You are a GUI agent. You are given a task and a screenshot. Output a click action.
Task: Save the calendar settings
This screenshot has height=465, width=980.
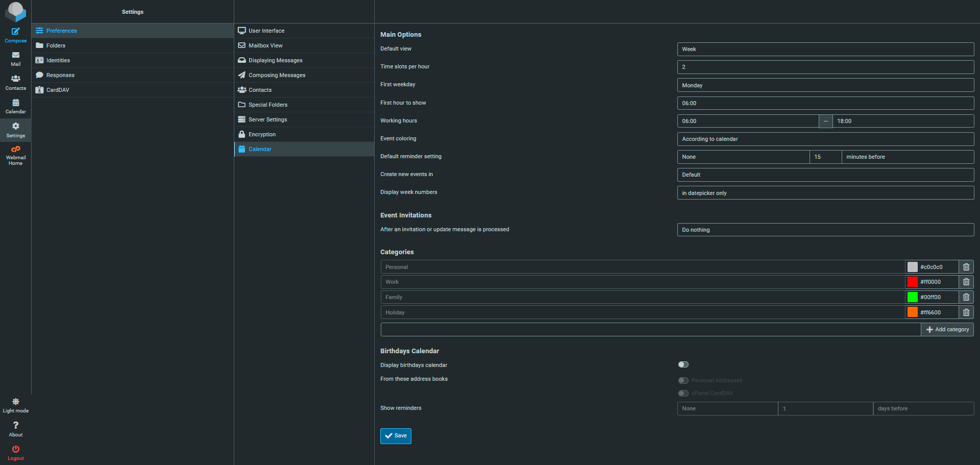(x=396, y=436)
